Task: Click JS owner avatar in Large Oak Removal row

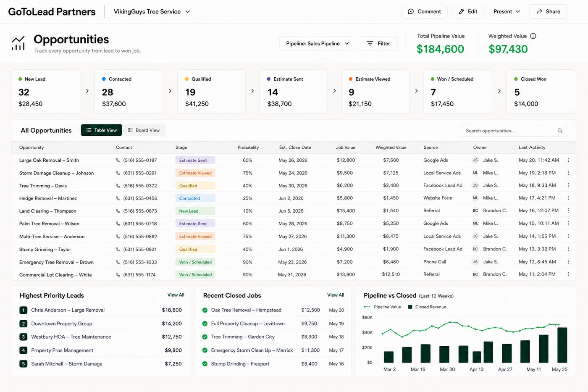Action: [475, 160]
